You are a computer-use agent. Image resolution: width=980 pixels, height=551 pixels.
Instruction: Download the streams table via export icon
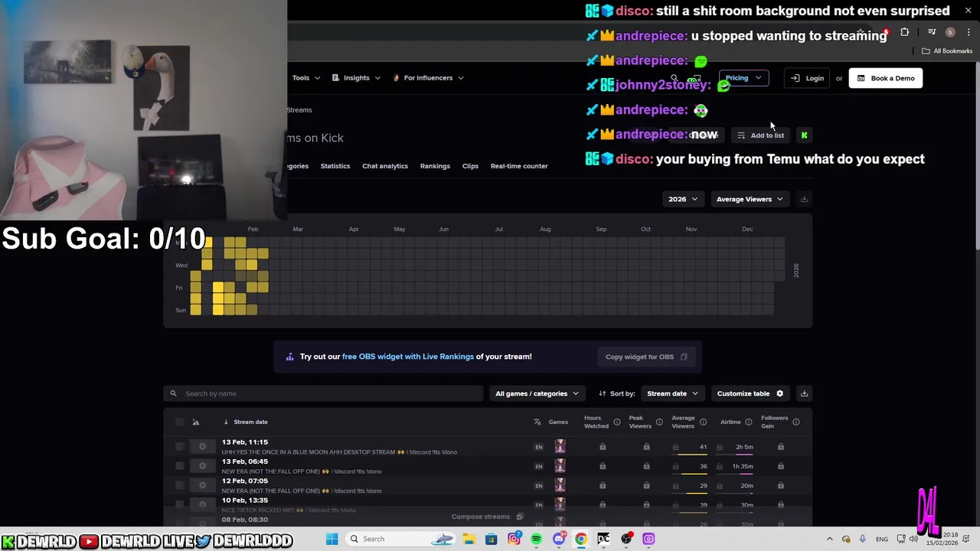804,393
